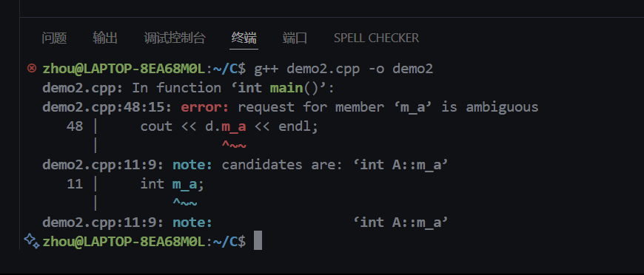This screenshot has width=644, height=275.
Task: Click the sparkle icon beside the current prompt
Action: [x=32, y=241]
